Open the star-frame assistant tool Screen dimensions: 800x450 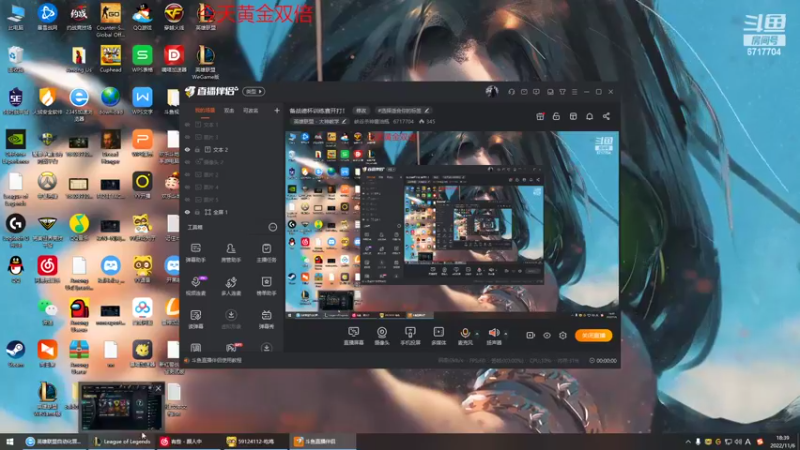tap(266, 286)
